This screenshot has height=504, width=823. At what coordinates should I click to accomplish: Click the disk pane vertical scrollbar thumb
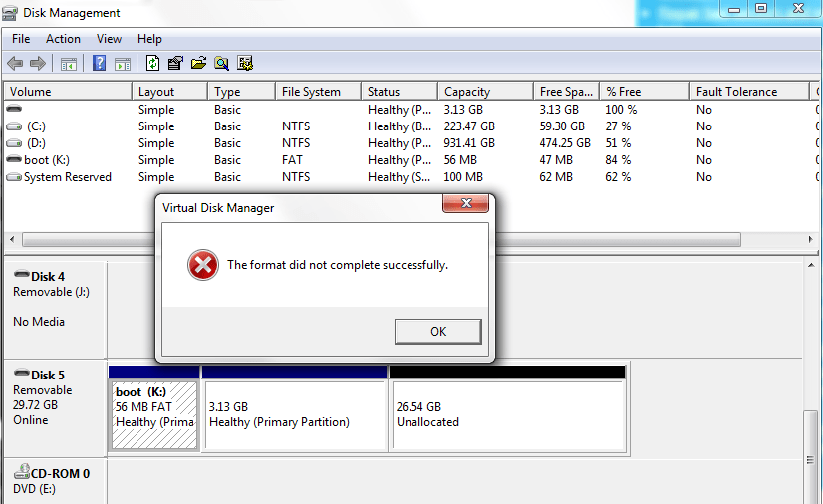coord(811,459)
